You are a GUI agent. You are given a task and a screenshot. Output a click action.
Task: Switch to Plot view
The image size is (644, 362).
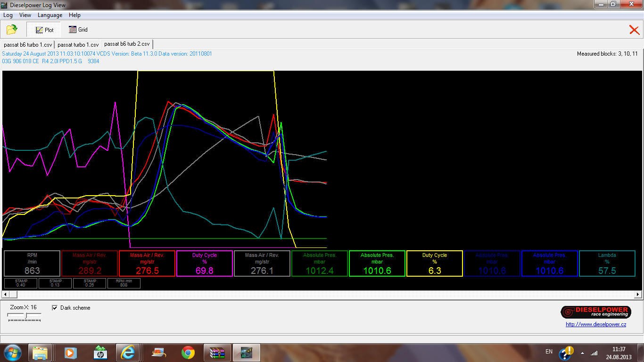43,30
